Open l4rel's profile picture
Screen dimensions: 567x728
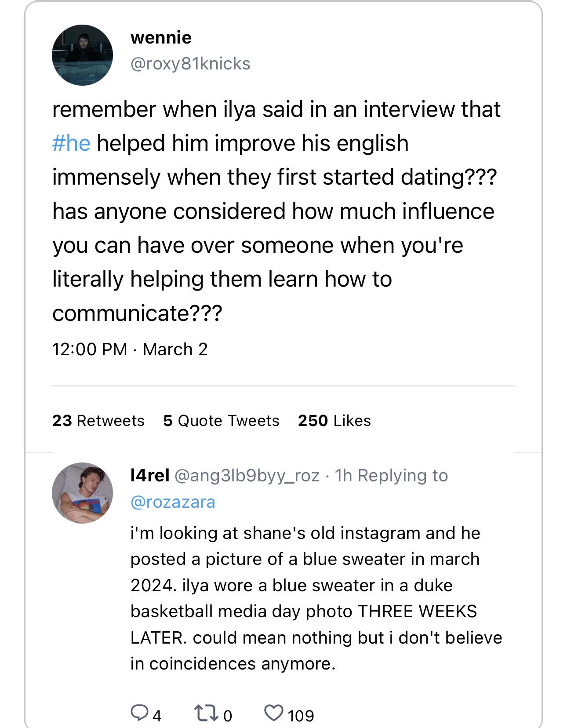click(x=82, y=493)
